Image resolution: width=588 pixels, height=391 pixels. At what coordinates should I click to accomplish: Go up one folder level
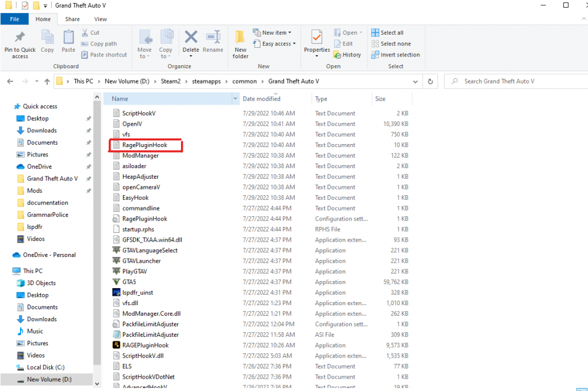(x=47, y=81)
